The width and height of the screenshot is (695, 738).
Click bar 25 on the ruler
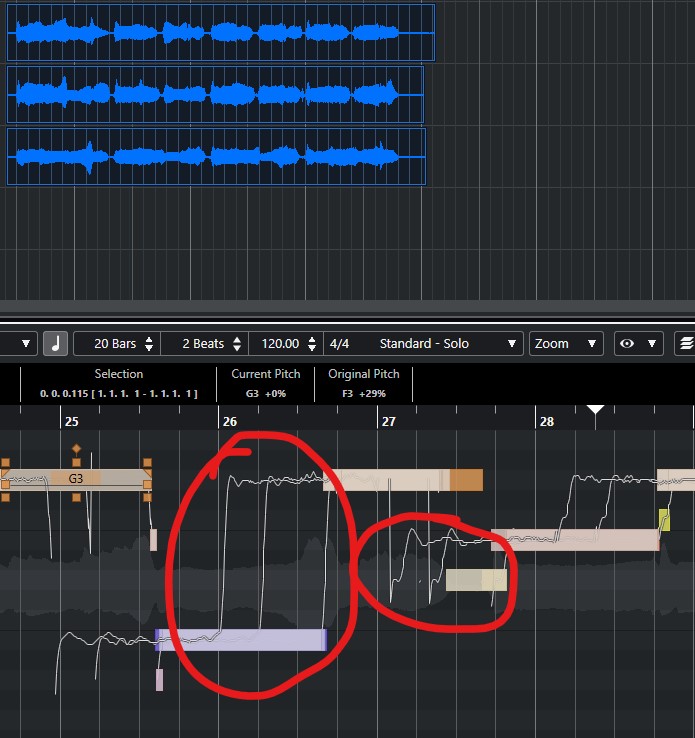(71, 421)
